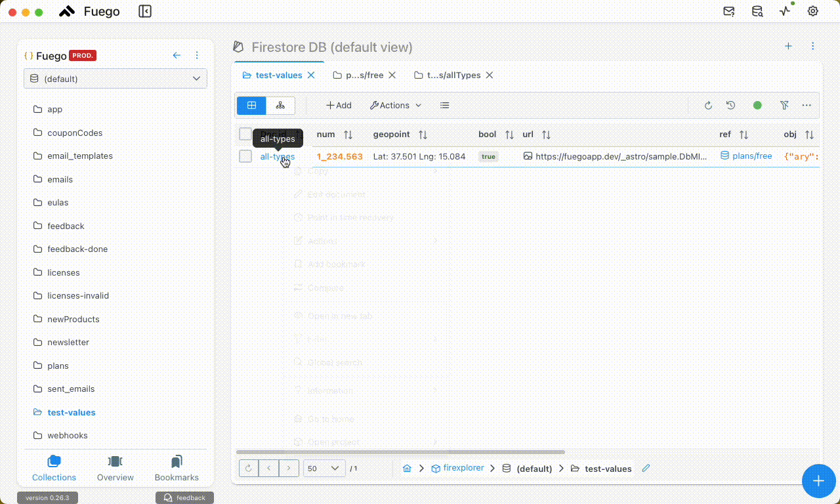Go to next page arrow
This screenshot has width=840, height=504.
click(x=289, y=468)
